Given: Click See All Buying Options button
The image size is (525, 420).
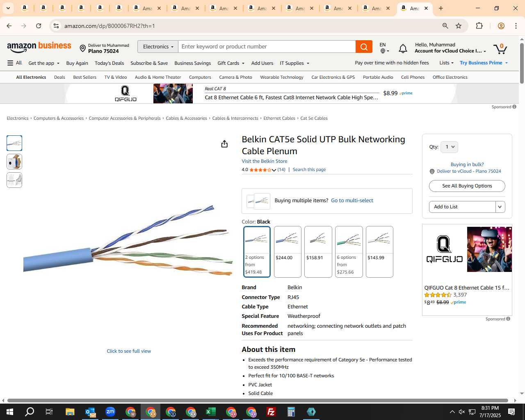Looking at the screenshot, I should (467, 186).
